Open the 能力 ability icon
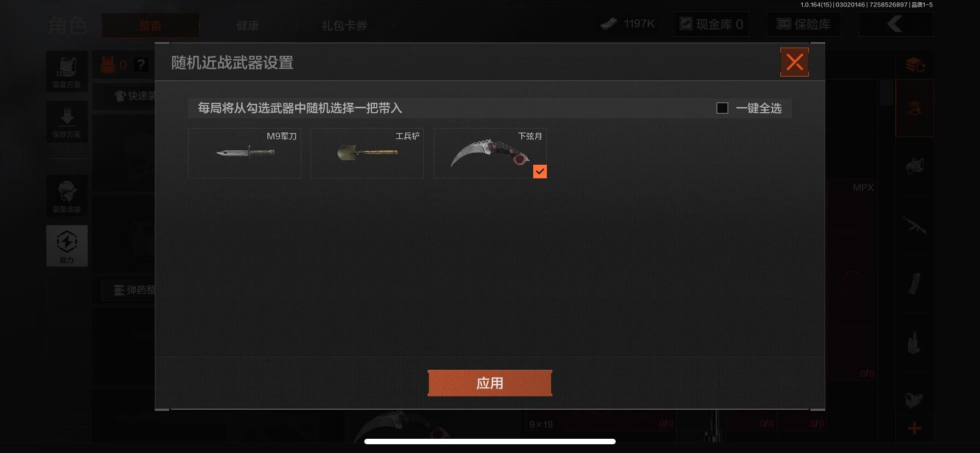The height and width of the screenshot is (453, 980). point(67,246)
